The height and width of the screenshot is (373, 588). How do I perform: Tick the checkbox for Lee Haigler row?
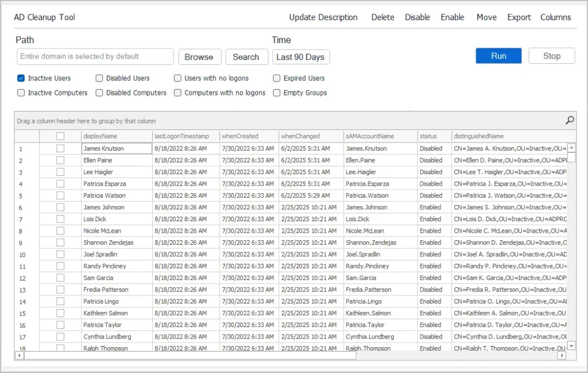click(x=60, y=172)
